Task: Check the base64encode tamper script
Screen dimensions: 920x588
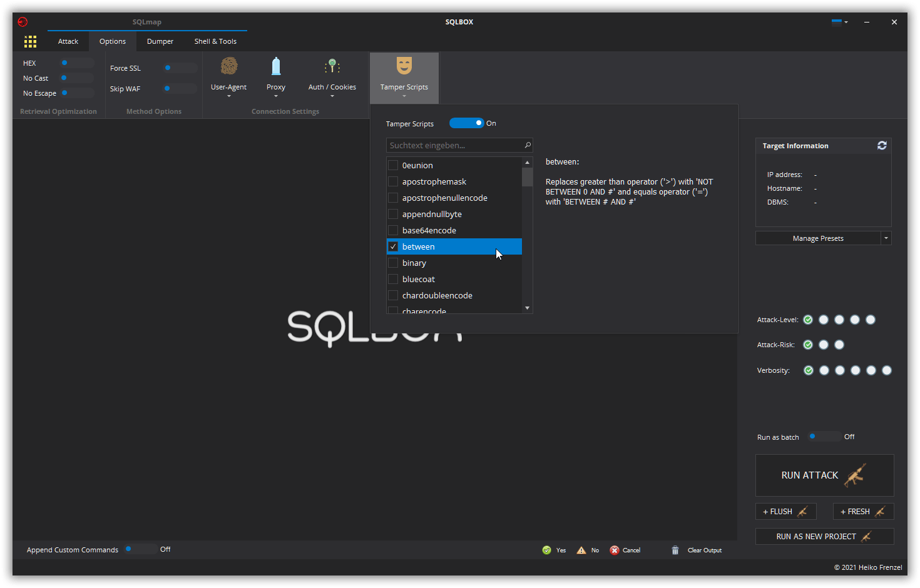Action: pyautogui.click(x=393, y=230)
